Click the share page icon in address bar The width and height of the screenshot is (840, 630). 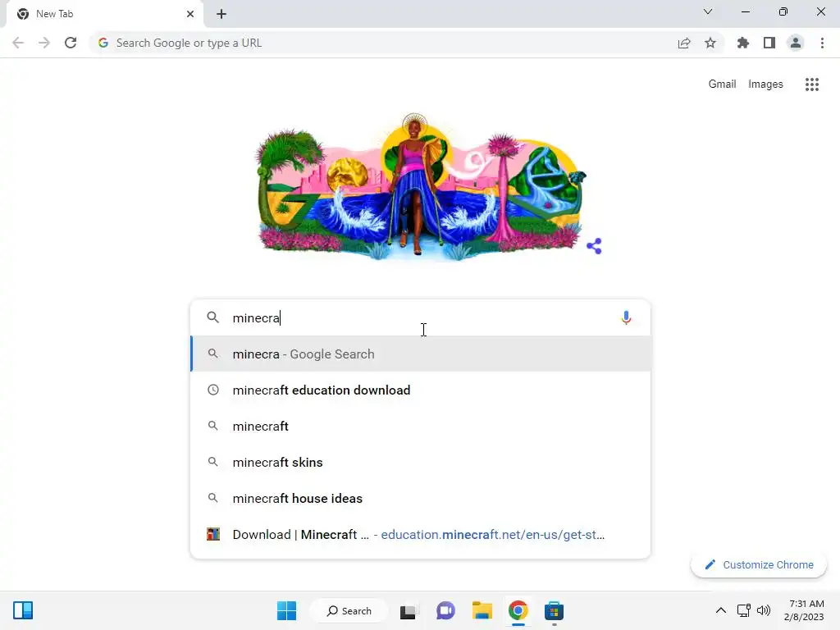point(684,43)
